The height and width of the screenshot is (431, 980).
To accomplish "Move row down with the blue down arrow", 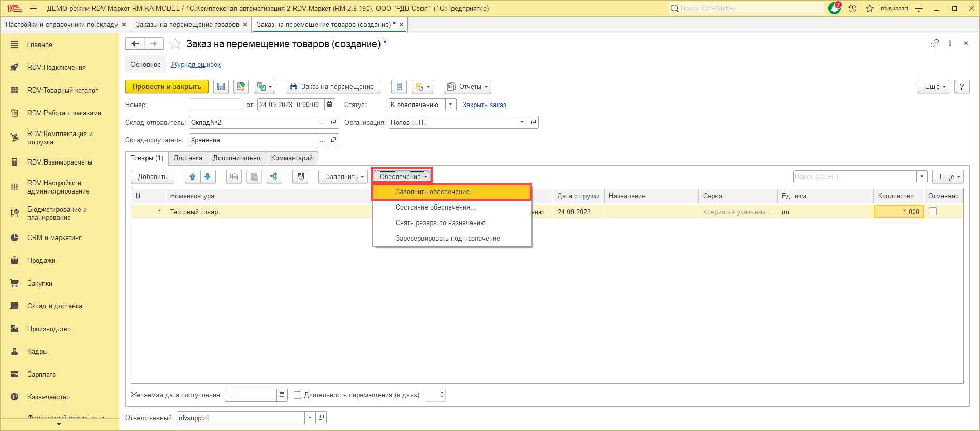I will (x=208, y=176).
